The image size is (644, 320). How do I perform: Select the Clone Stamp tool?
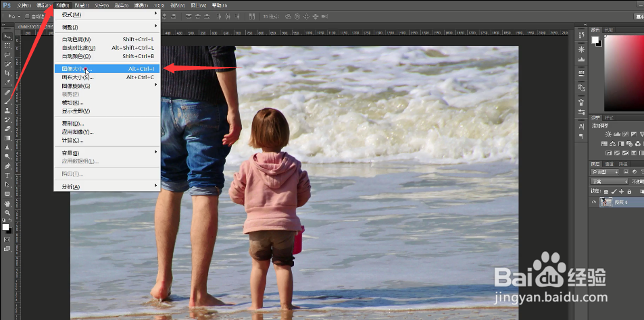tap(7, 111)
